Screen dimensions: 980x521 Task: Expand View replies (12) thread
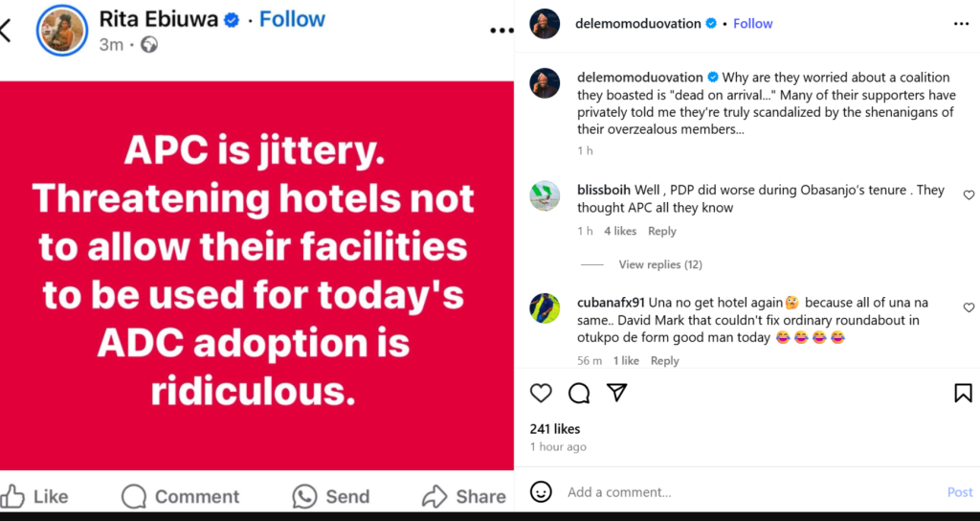660,264
